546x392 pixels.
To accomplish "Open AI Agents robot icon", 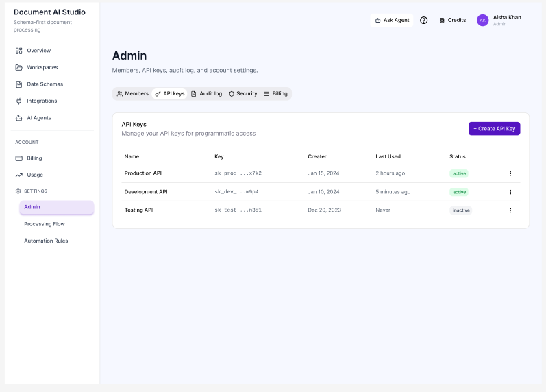I will coord(18,118).
